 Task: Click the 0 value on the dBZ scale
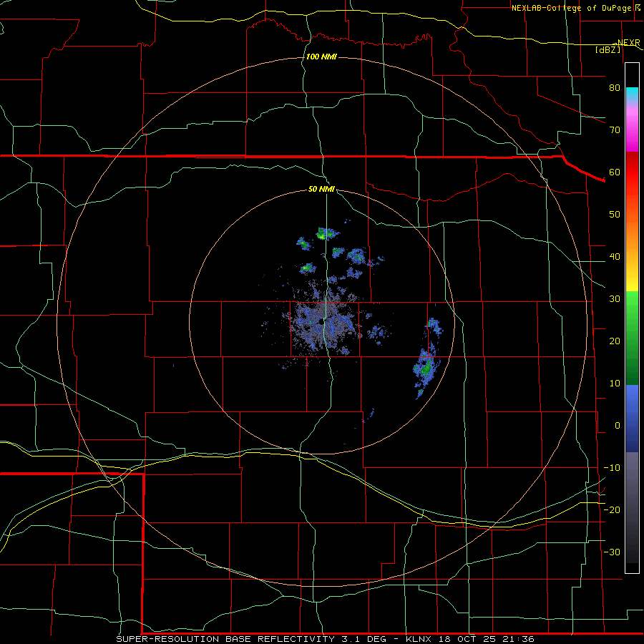pyautogui.click(x=618, y=426)
